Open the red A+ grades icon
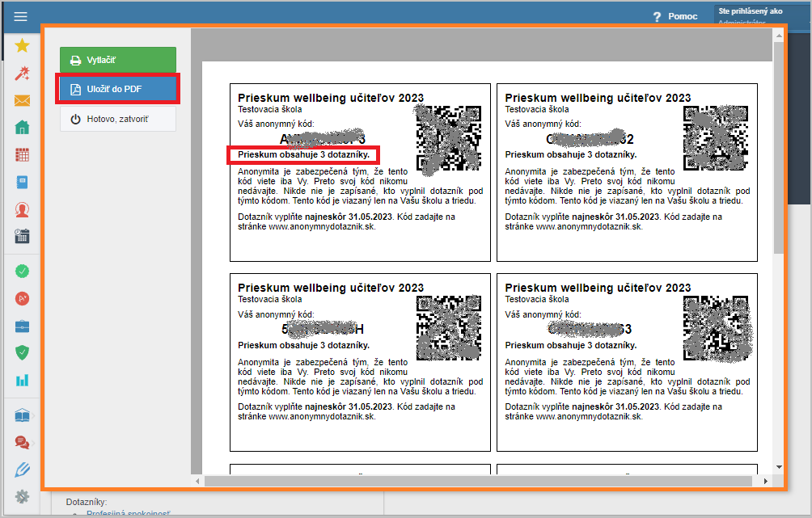 22,298
